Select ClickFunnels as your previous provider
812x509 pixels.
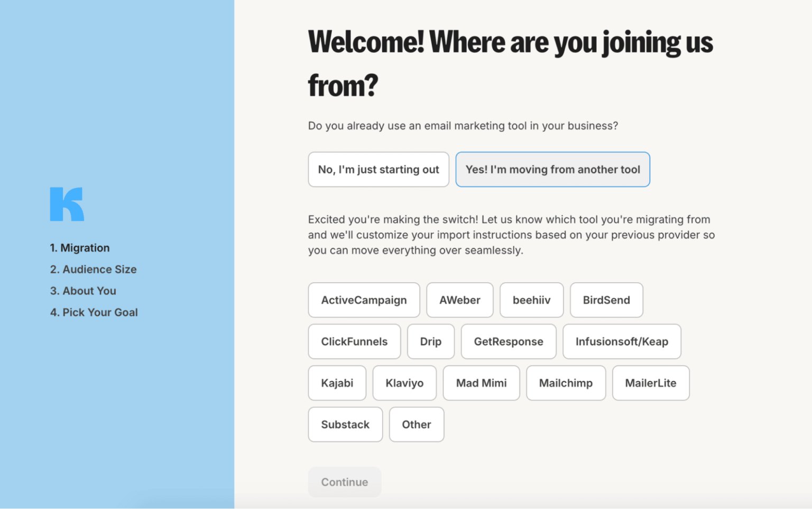pos(354,341)
